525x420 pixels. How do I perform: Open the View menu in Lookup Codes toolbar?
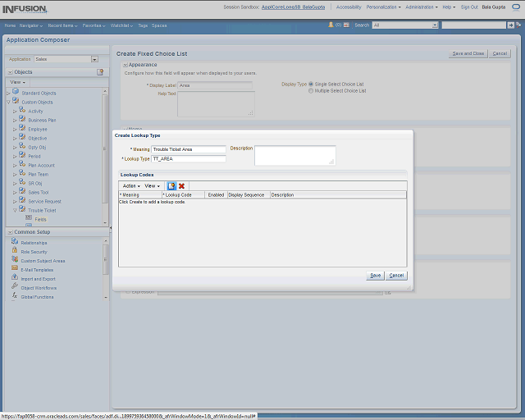tap(152, 186)
